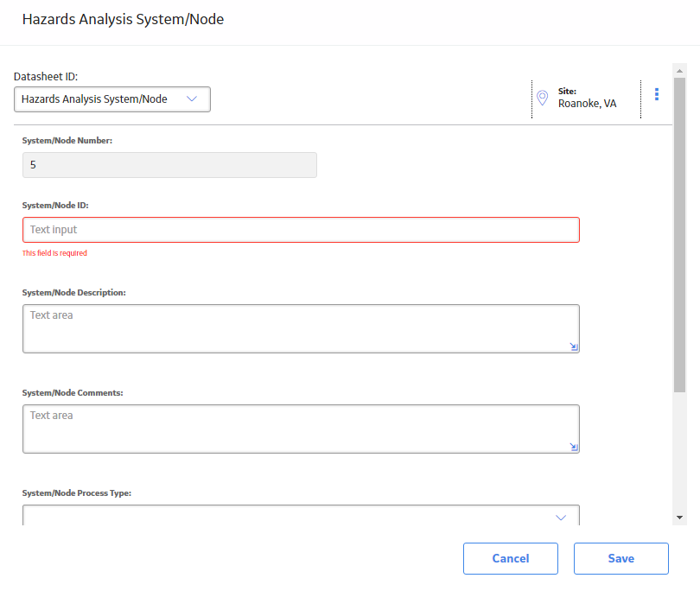Screen dimensions: 700x591
Task: Click the scrollbar down arrow
Action: [x=679, y=518]
